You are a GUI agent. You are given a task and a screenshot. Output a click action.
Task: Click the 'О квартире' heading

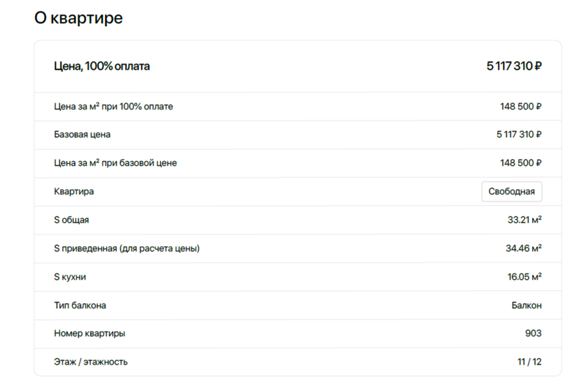79,18
